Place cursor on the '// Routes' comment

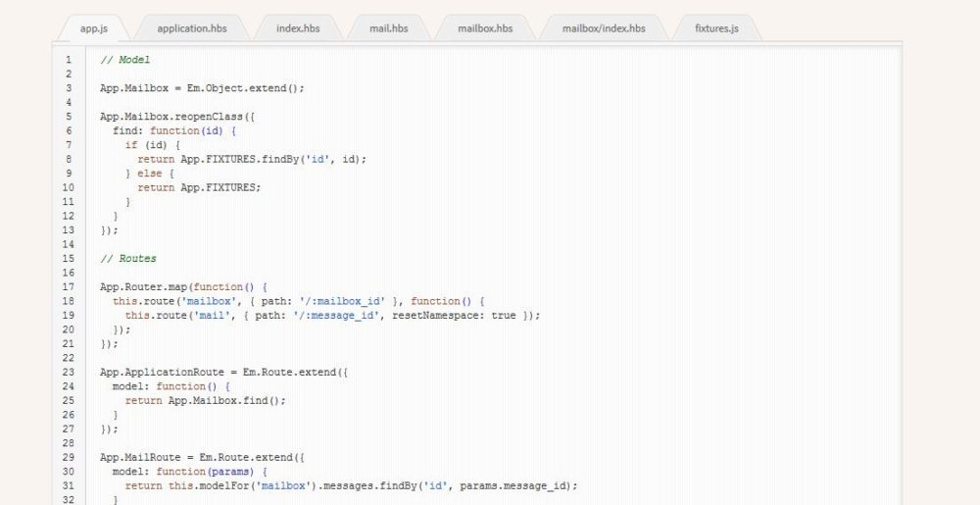127,259
